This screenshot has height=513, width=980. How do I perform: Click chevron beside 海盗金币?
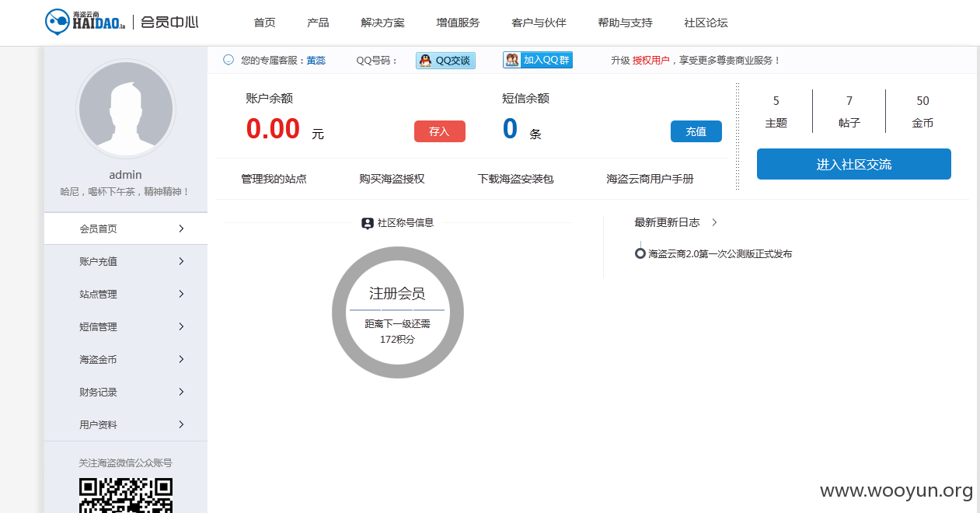coord(181,359)
